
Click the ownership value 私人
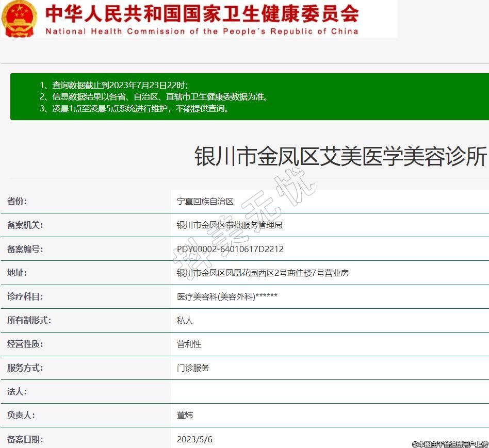click(x=185, y=320)
